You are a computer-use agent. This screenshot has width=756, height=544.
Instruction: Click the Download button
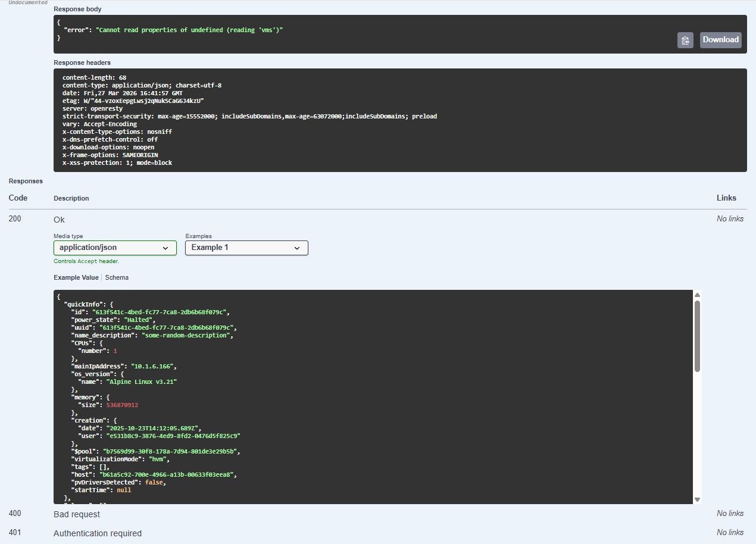720,40
